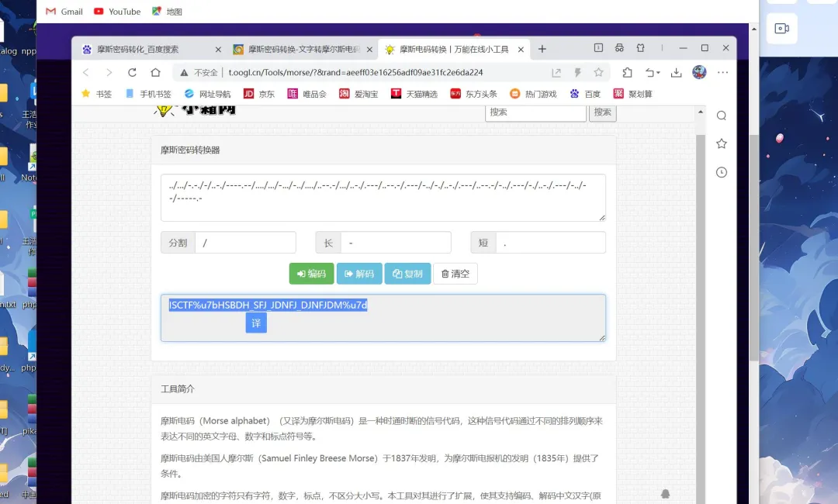The image size is (838, 504).
Task: Open the 热门游戏 bookmark
Action: pos(533,94)
